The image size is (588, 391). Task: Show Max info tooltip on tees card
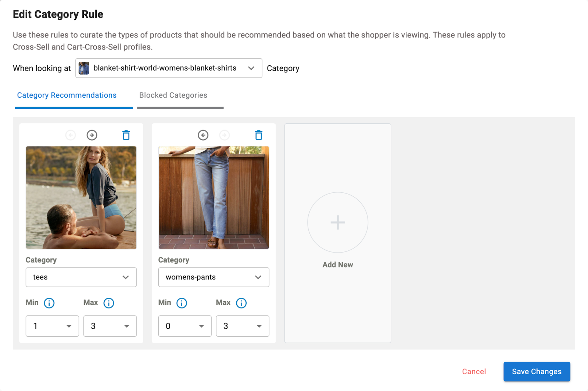[x=109, y=303]
